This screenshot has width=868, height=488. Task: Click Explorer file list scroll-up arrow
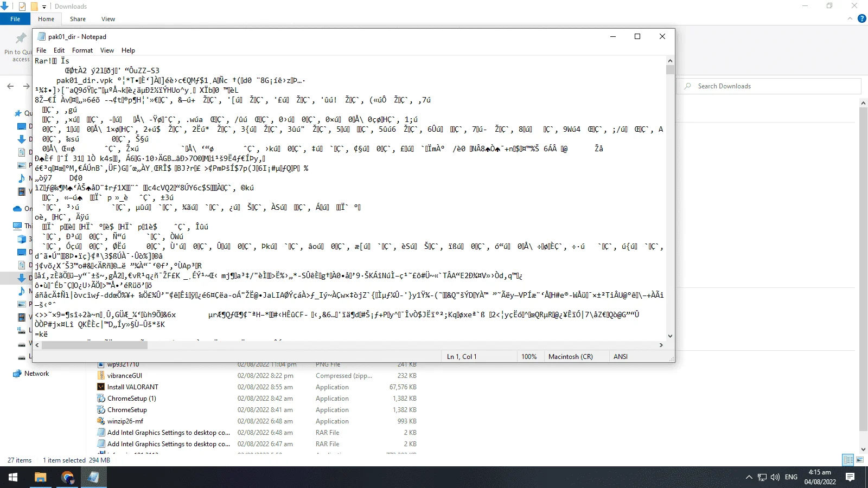point(863,102)
